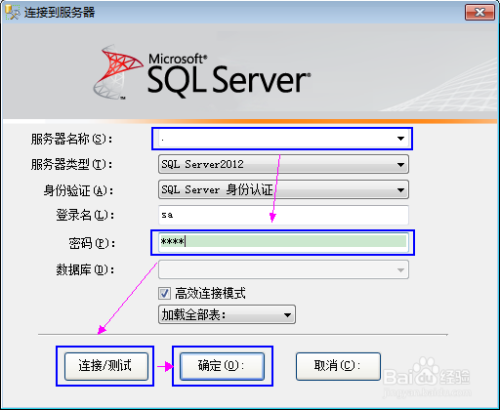
Task: Click the dialog title bar icon
Action: coord(12,12)
